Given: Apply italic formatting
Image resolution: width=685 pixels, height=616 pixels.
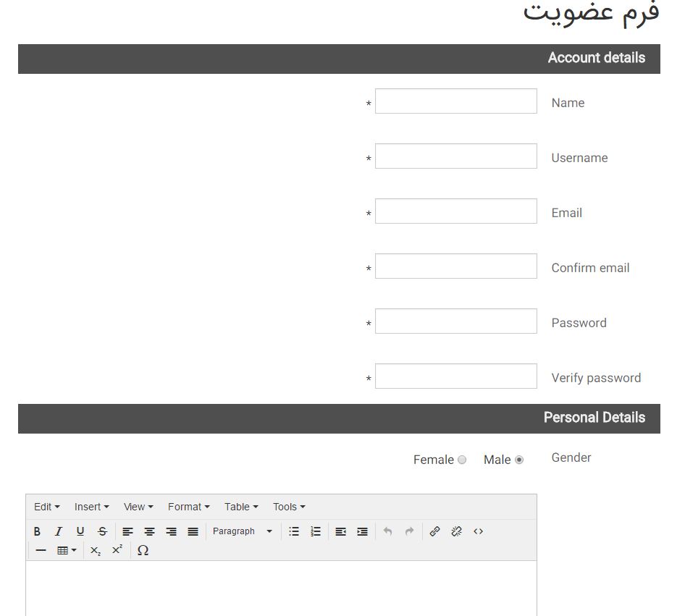Looking at the screenshot, I should pos(59,531).
